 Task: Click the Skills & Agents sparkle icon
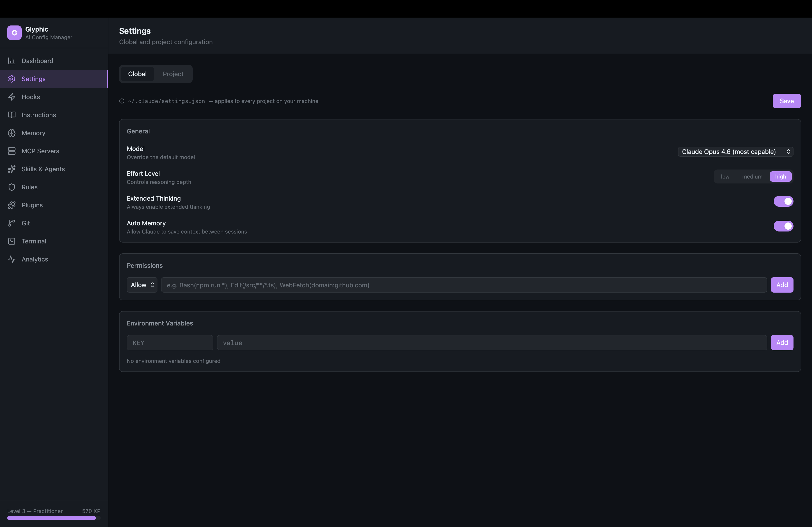12,169
